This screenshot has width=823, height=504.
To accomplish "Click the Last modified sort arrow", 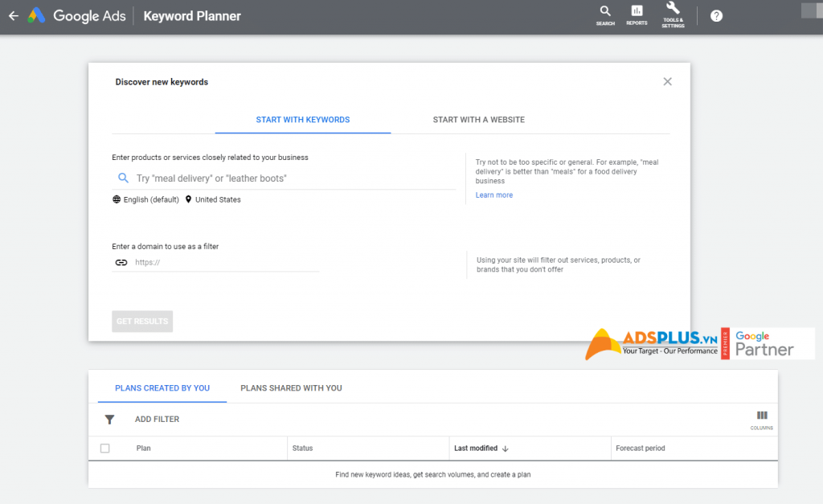I will point(506,449).
